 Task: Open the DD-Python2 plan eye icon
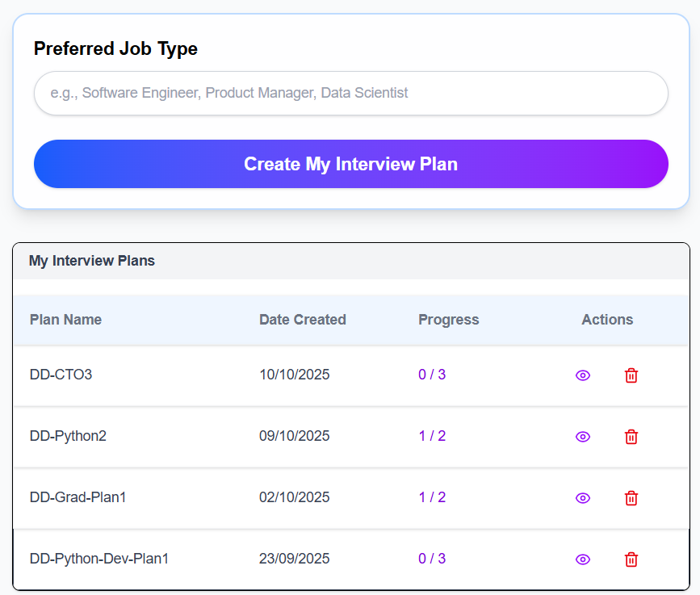coord(583,437)
